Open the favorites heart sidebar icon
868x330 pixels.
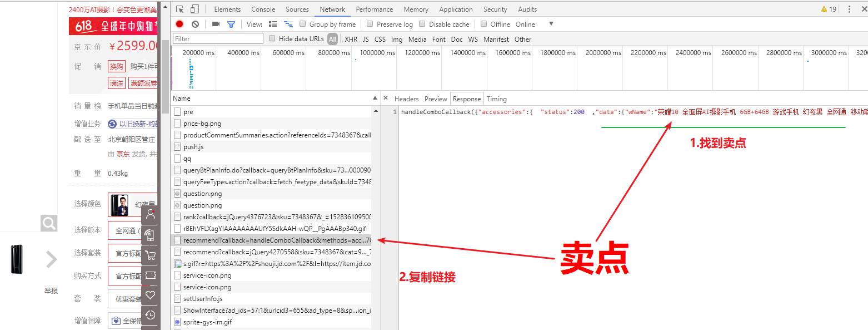tap(150, 295)
